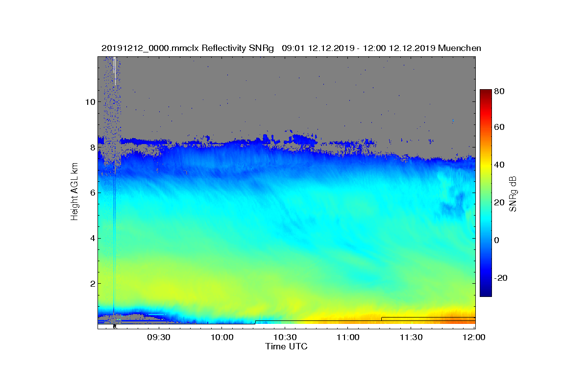Click the height tick label 6

[92, 193]
